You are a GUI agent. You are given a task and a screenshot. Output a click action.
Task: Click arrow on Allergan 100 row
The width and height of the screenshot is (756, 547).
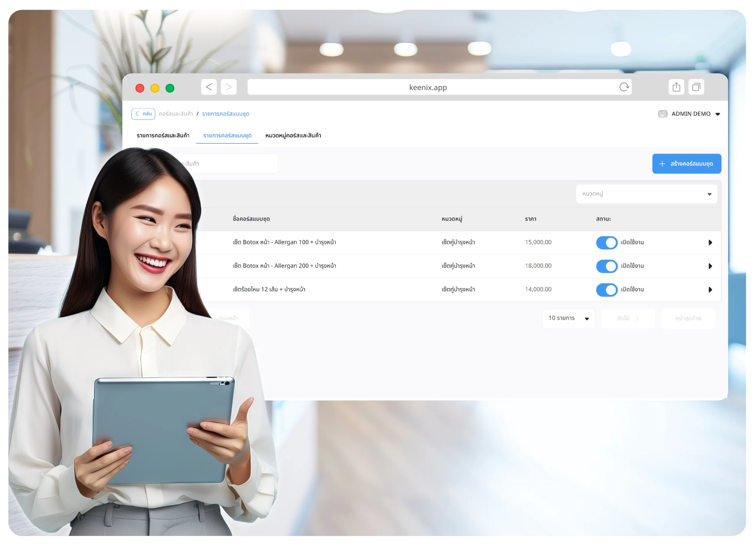tap(710, 243)
